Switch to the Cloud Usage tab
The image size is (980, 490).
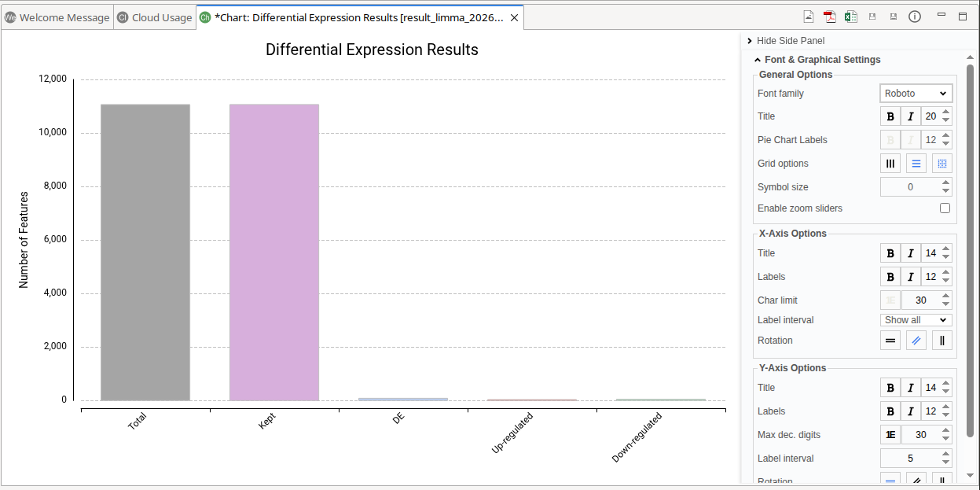(155, 17)
